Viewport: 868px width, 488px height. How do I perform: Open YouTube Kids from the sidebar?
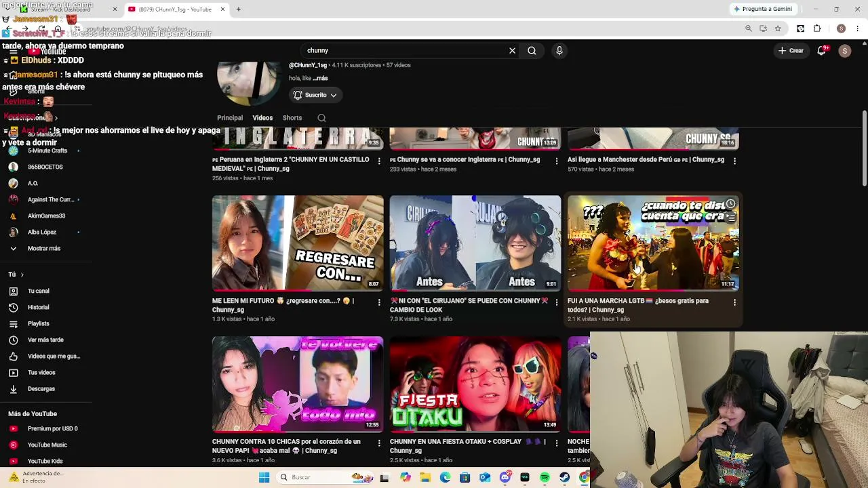coord(45,461)
